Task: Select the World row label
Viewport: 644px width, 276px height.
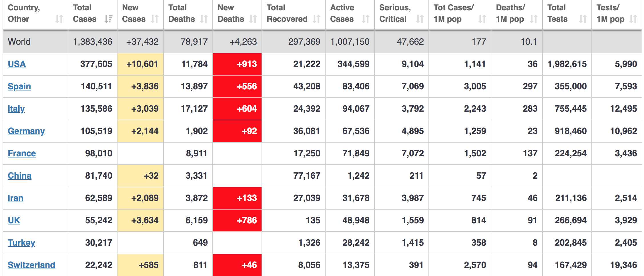Action: (19, 42)
